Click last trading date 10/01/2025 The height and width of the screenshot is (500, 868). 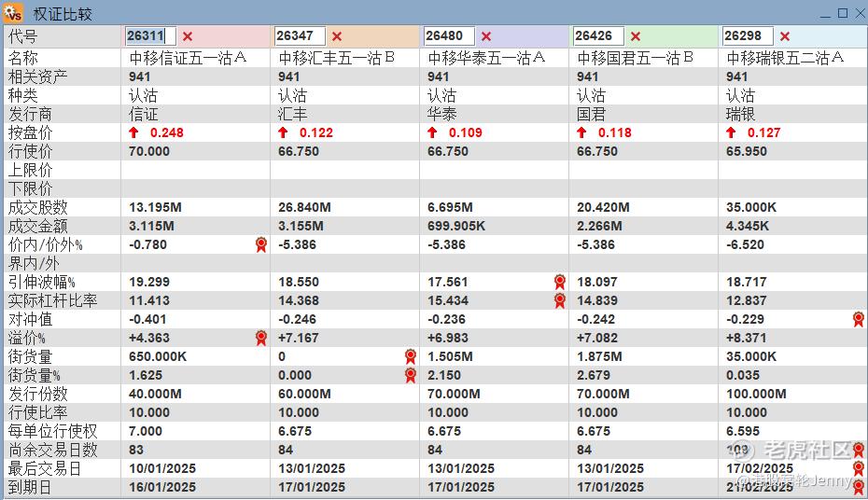[x=162, y=468]
